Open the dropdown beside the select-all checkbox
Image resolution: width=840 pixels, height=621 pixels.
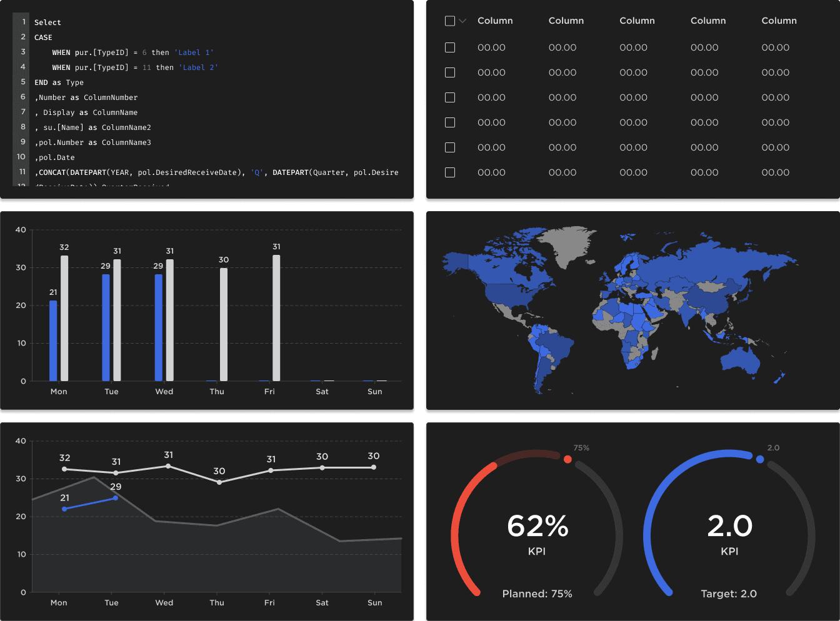[461, 20]
